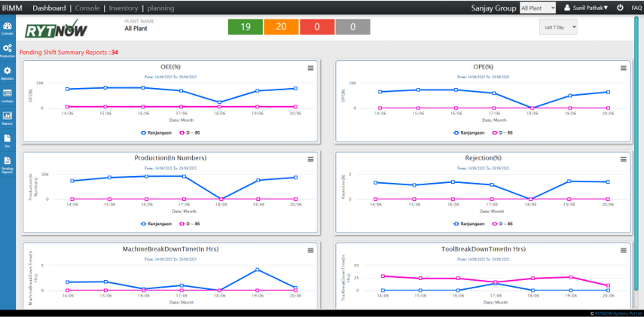
Task: Open Rejection in the sidebar
Action: click(7, 72)
